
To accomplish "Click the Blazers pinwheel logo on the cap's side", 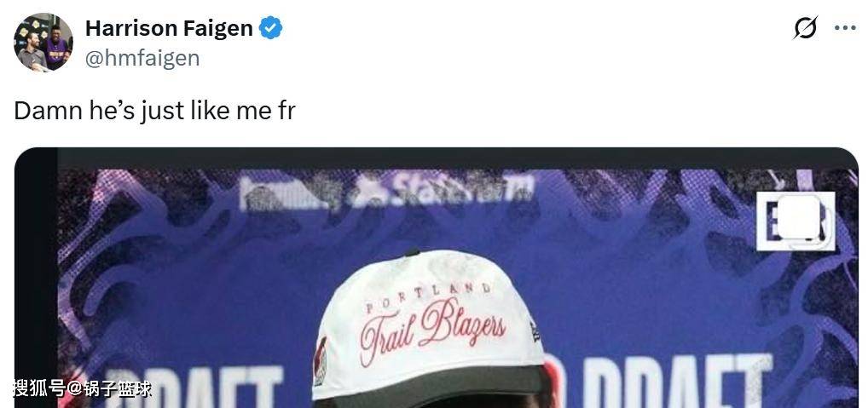I will click(x=321, y=361).
